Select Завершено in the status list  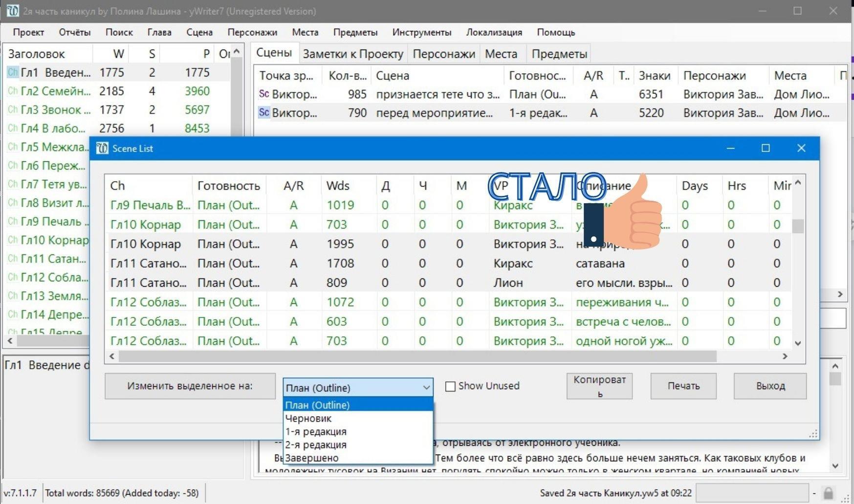click(x=312, y=458)
